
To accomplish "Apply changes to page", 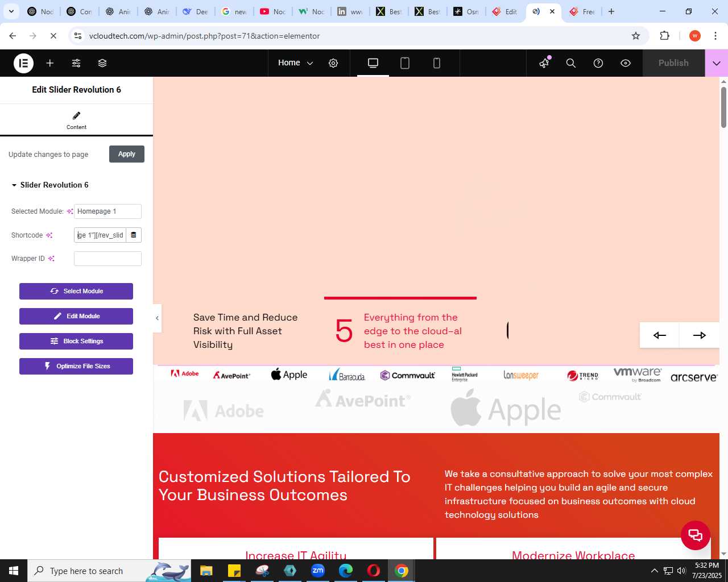I will tap(127, 154).
